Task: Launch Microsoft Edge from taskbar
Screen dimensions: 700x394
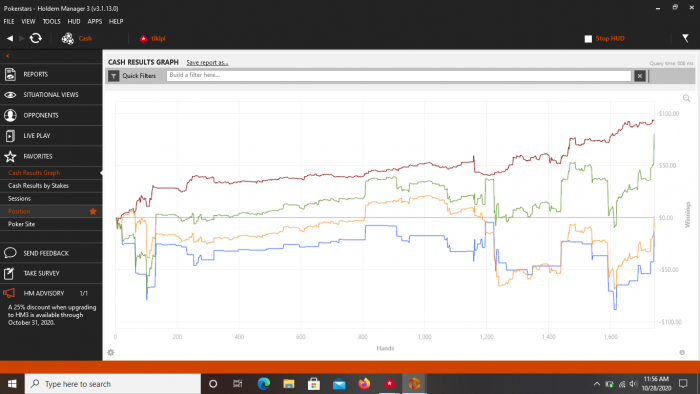Action: click(x=264, y=384)
